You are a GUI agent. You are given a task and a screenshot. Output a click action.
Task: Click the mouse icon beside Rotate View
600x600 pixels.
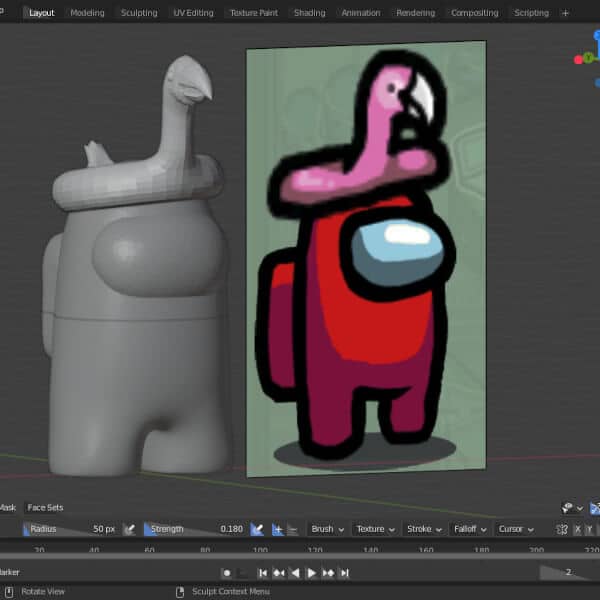click(9, 592)
